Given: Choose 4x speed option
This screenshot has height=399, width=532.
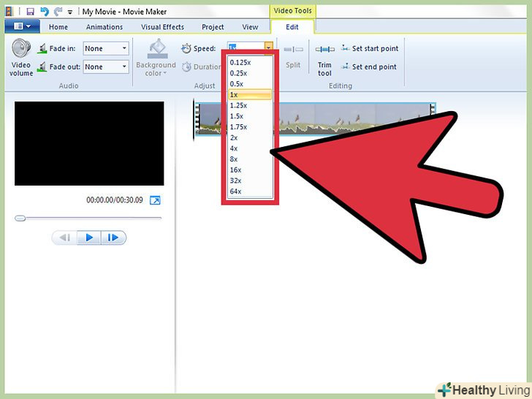Looking at the screenshot, I should (x=250, y=148).
